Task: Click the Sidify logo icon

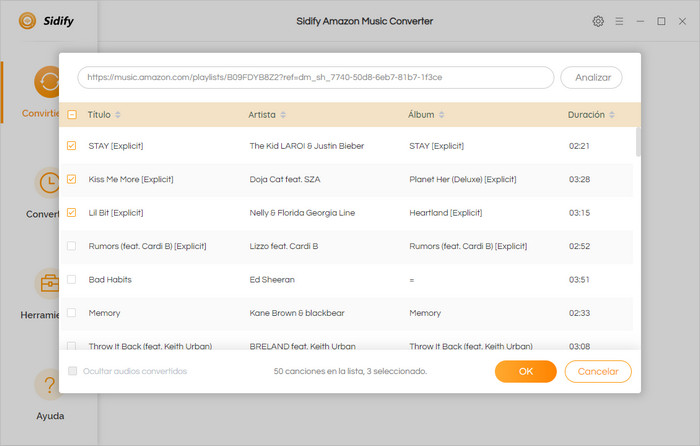Action: tap(27, 21)
